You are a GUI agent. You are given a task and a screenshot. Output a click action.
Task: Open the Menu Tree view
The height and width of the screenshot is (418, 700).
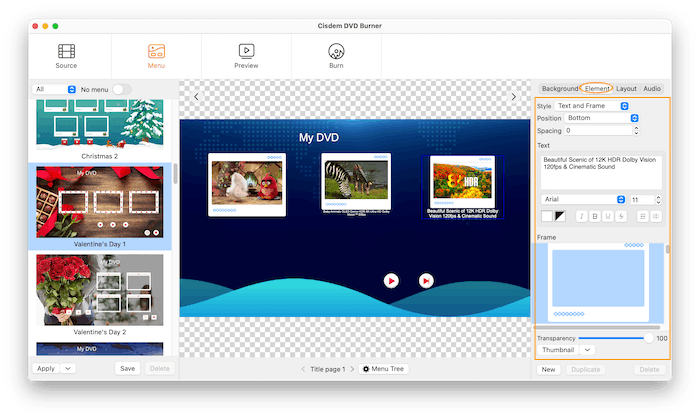[x=384, y=369]
